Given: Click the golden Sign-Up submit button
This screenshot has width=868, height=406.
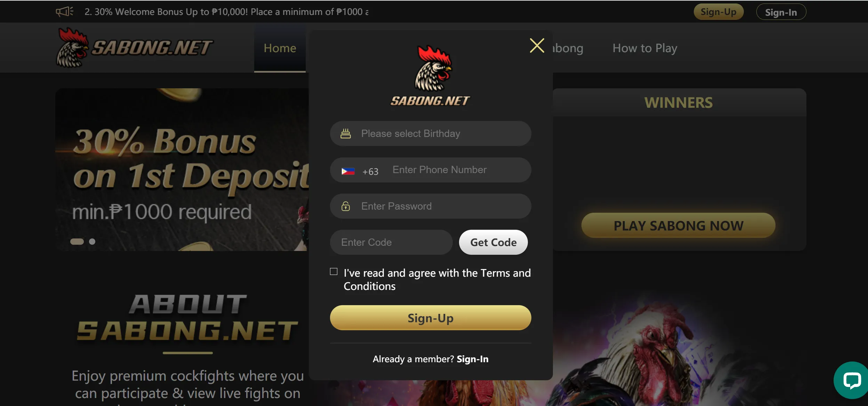Looking at the screenshot, I should click(431, 317).
